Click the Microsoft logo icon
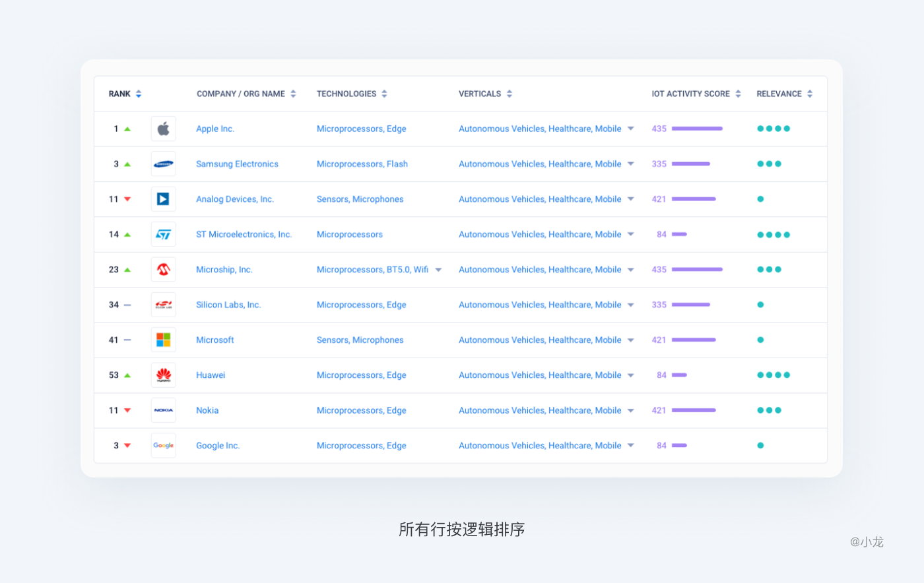 163,340
